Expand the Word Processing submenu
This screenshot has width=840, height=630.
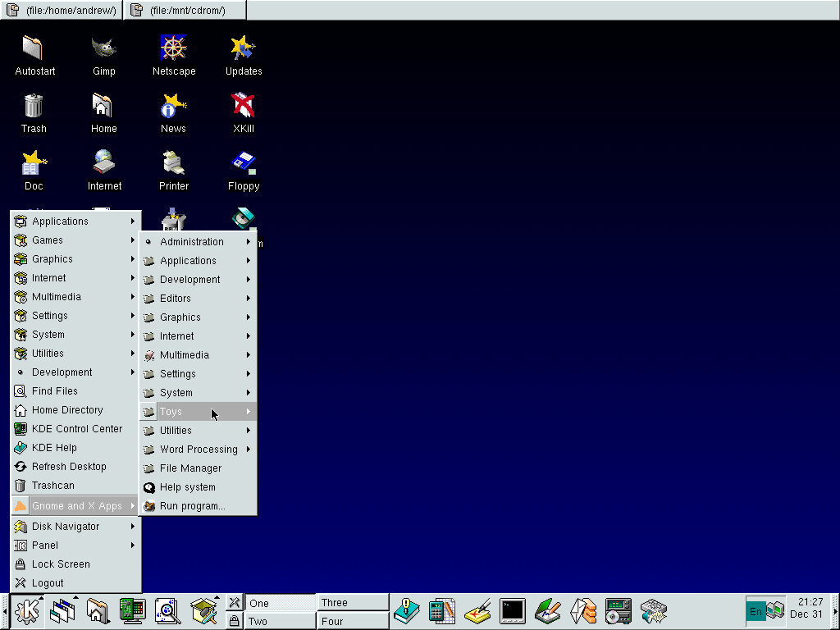click(198, 450)
